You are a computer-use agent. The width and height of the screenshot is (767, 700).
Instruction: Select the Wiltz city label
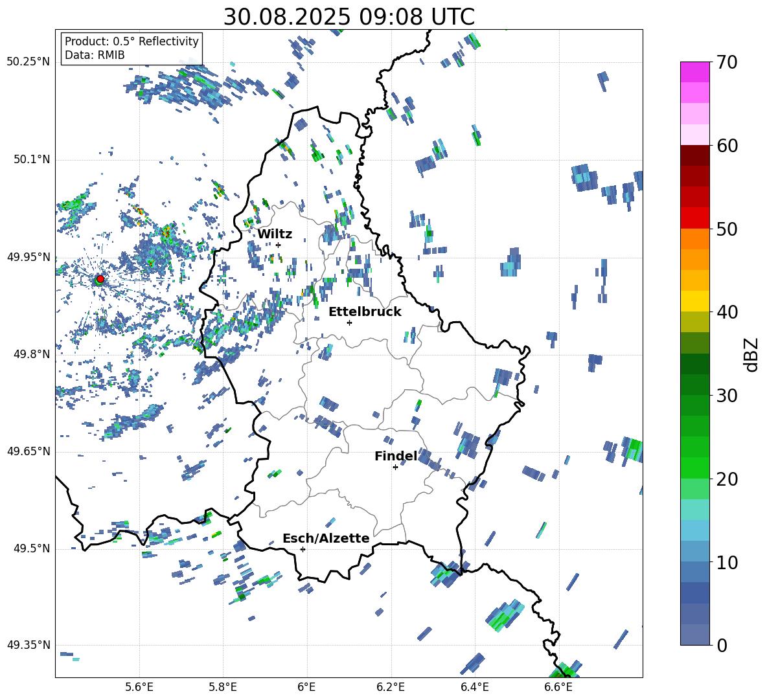(x=275, y=234)
